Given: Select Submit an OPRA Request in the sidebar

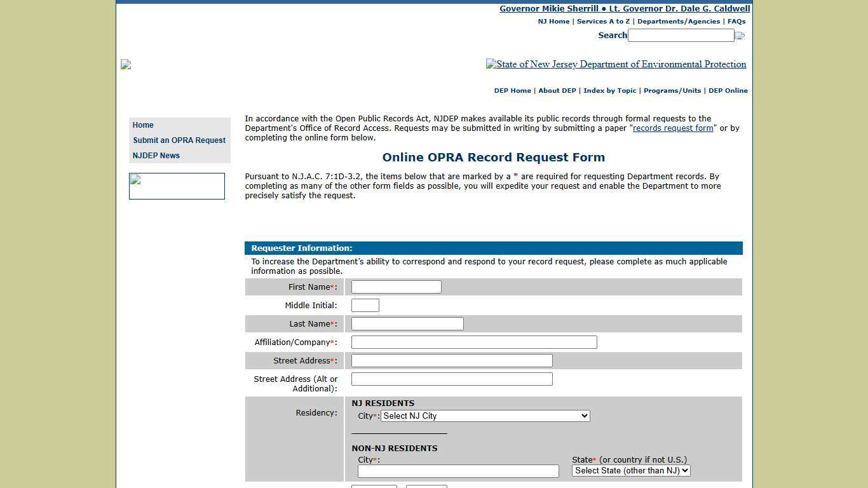Looking at the screenshot, I should pos(179,140).
